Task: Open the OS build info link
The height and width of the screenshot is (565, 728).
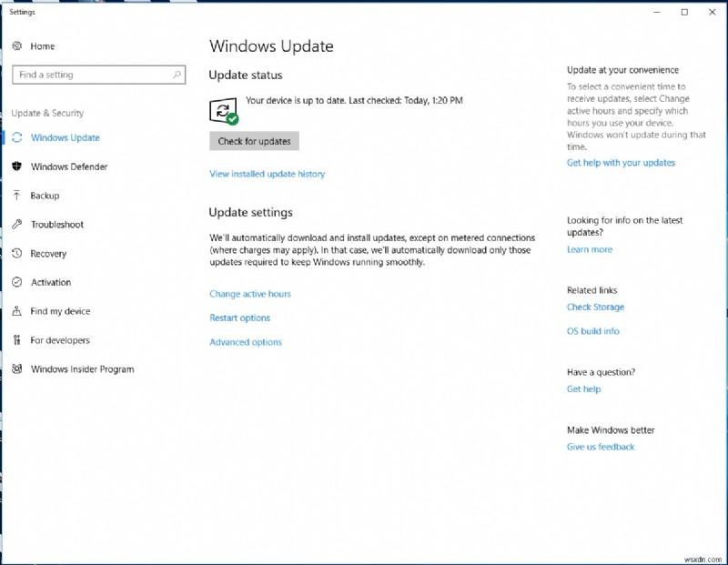Action: (x=593, y=331)
